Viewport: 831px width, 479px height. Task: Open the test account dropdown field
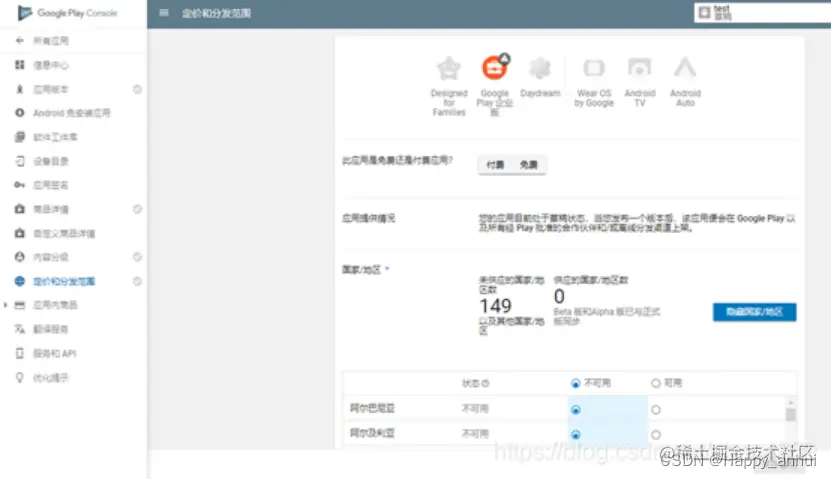[x=762, y=13]
